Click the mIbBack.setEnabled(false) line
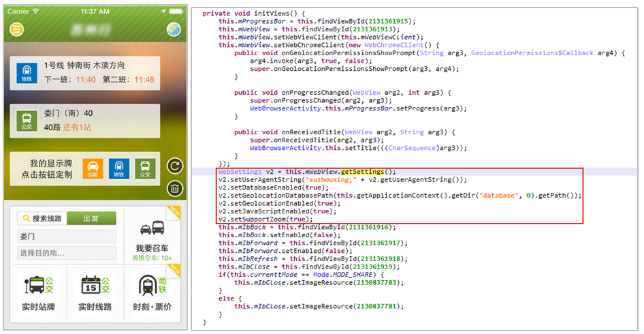Screen dimensions: 644x334 pyautogui.click(x=280, y=235)
